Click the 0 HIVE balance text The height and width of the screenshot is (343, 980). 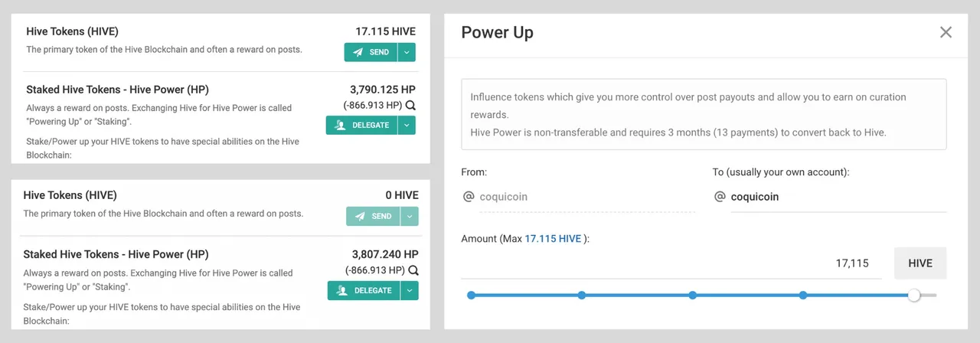(x=402, y=195)
